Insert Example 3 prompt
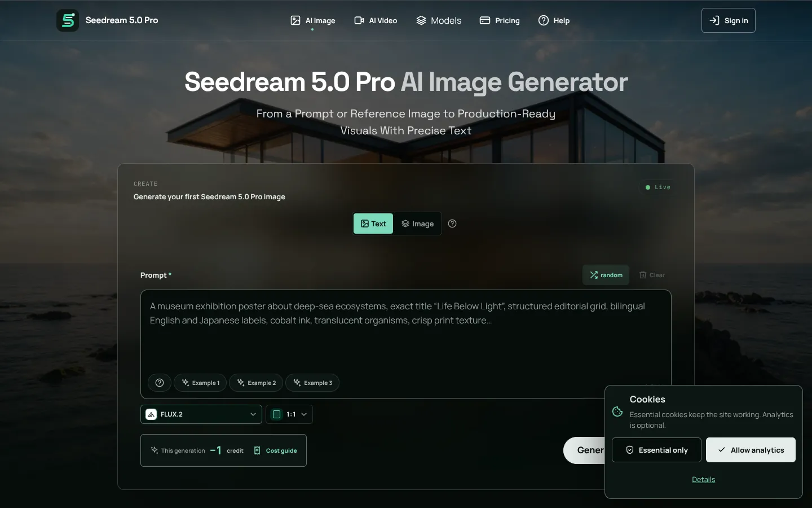The width and height of the screenshot is (812, 508). point(312,383)
